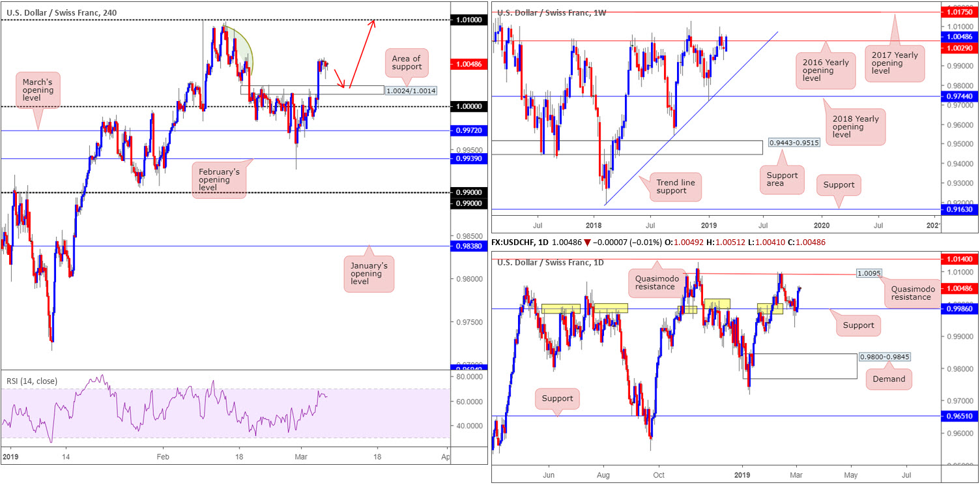The width and height of the screenshot is (980, 485).
Task: Select the 'Area of support' callout
Action: click(x=407, y=63)
